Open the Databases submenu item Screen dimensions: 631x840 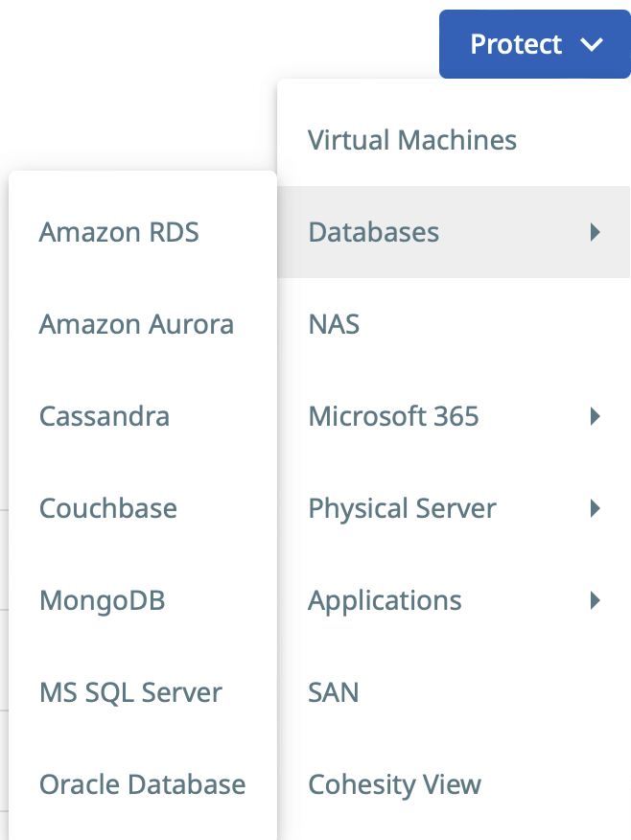tap(374, 232)
